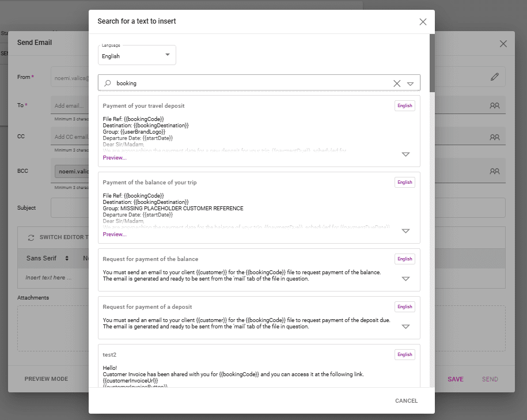Preview the travel deposit template

[115, 158]
